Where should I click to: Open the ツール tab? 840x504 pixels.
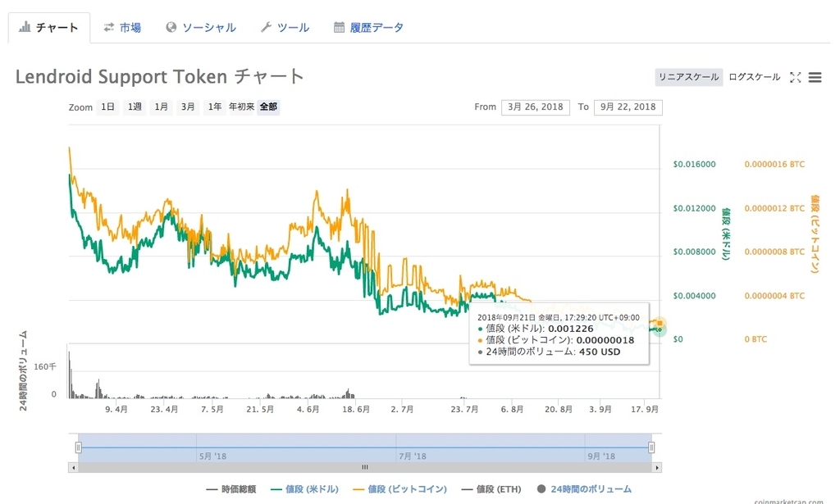[x=285, y=28]
